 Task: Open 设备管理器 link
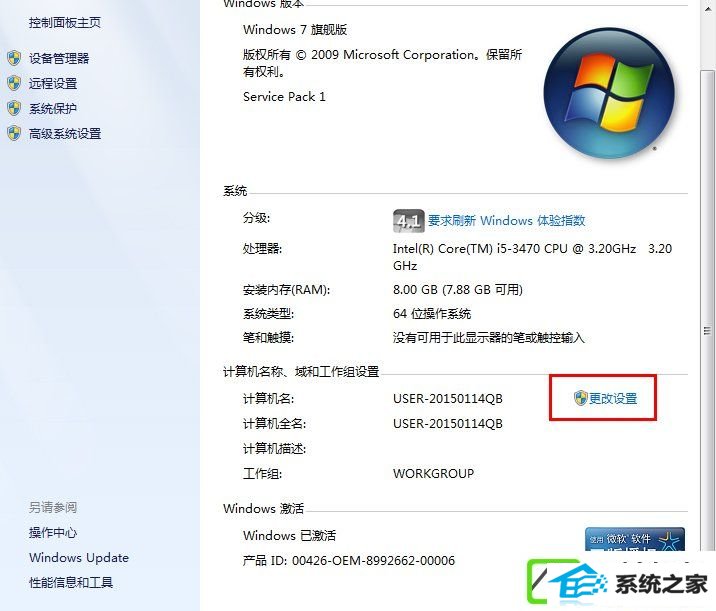59,58
